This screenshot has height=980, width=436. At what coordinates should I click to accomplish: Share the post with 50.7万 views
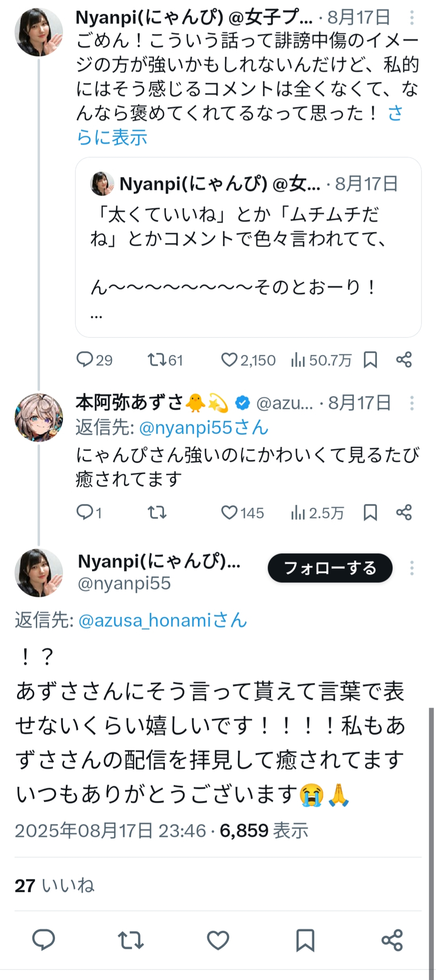coord(404,359)
